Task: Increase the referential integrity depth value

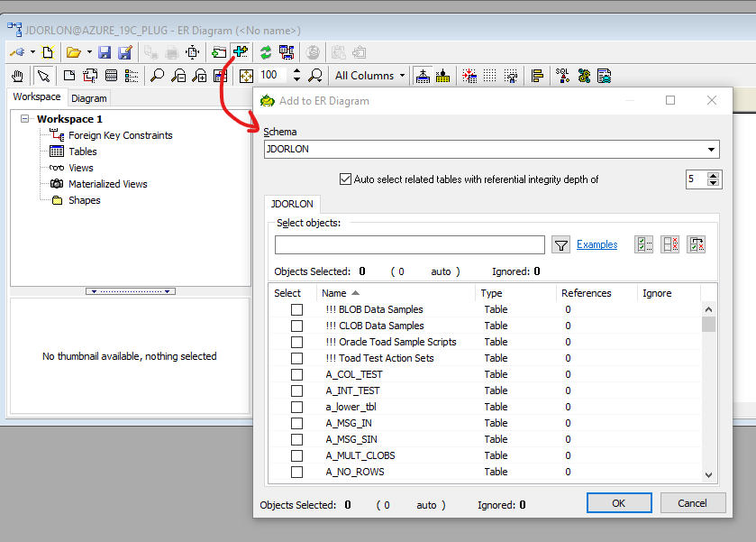Action: tap(713, 176)
